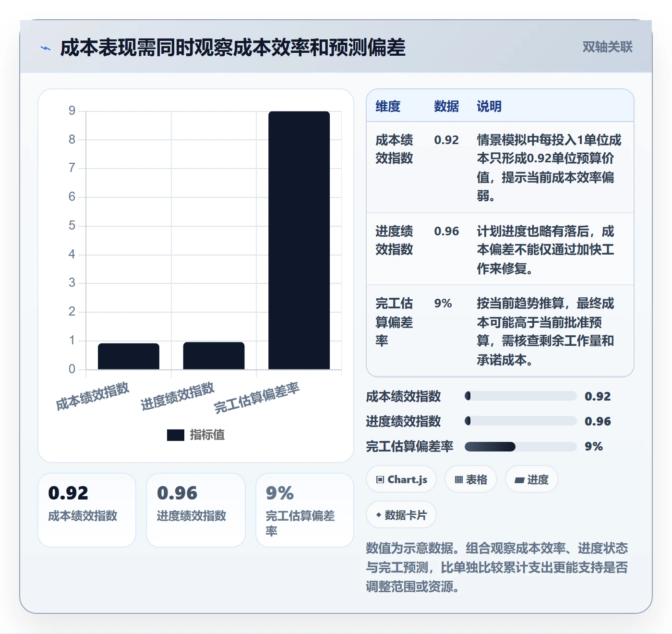Toggle the 指标值 legend swatch
The image size is (672, 634).
176,435
